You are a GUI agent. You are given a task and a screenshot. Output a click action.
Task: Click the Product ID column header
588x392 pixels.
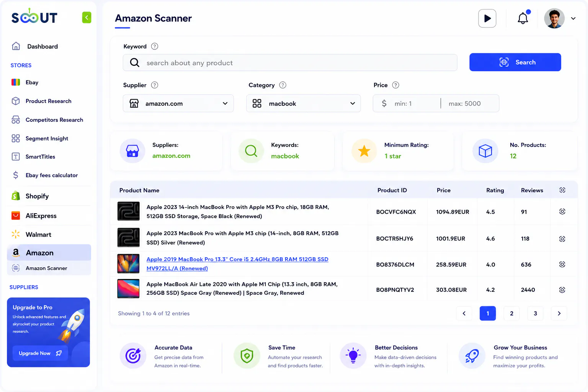coord(392,190)
